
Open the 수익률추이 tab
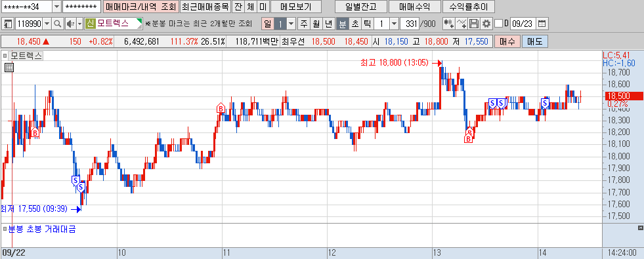(x=469, y=7)
